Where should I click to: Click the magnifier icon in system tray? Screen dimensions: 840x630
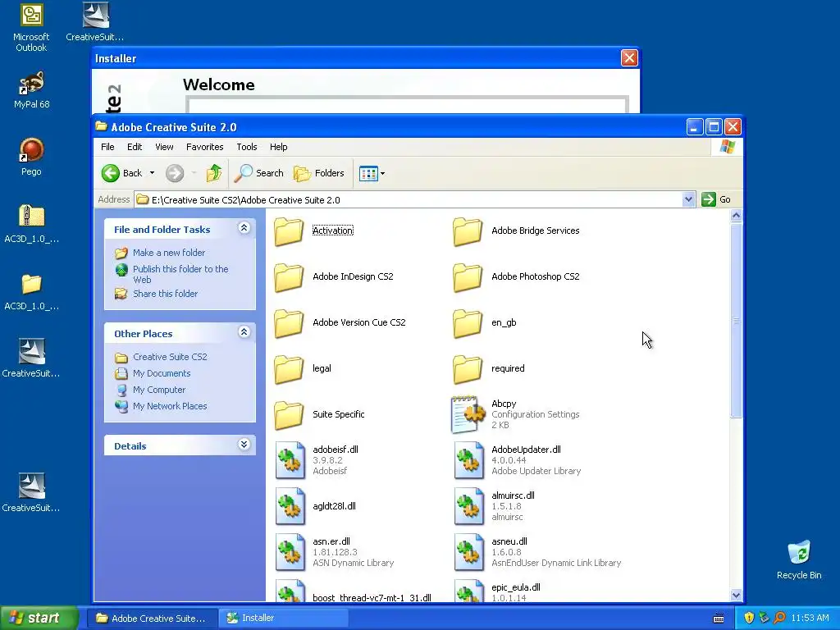click(779, 619)
